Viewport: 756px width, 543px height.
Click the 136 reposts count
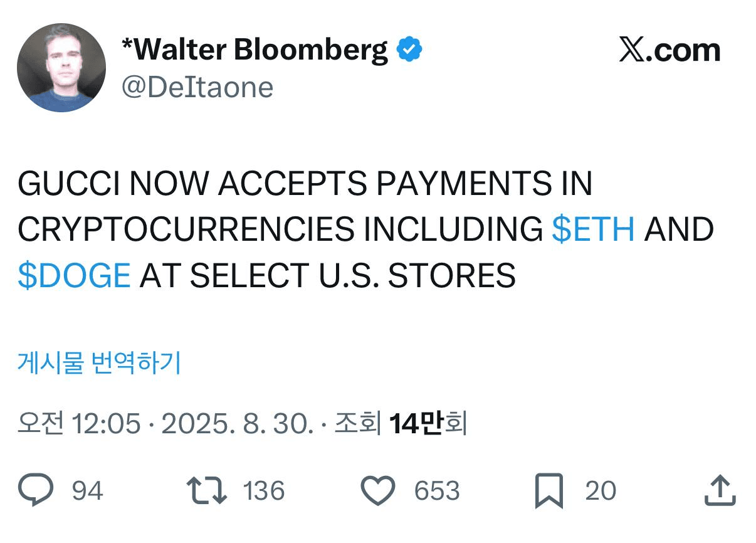[264, 491]
